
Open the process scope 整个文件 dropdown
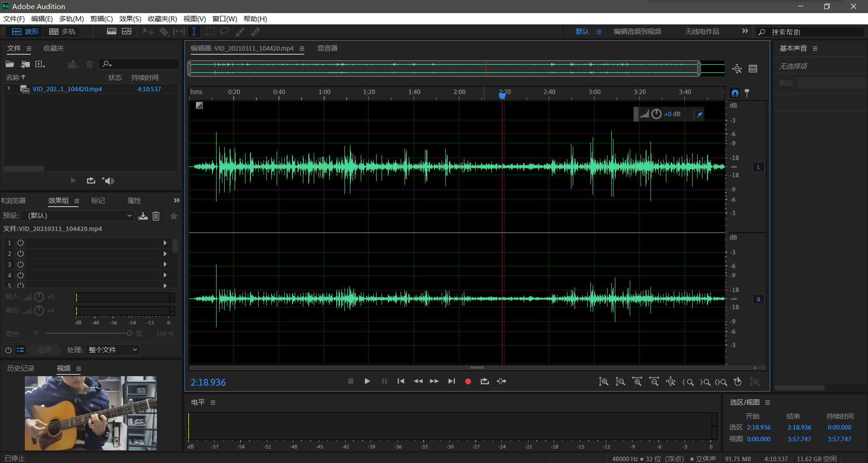(x=113, y=350)
